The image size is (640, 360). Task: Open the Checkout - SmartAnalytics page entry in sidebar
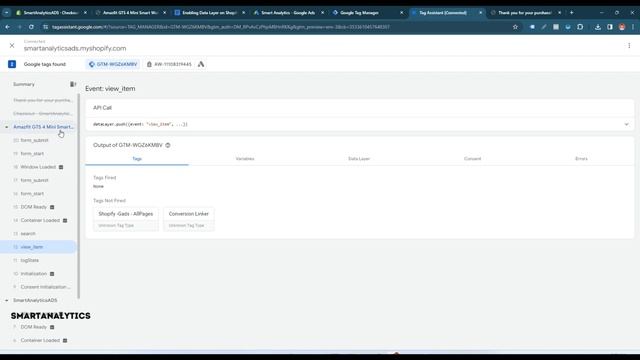click(42, 113)
